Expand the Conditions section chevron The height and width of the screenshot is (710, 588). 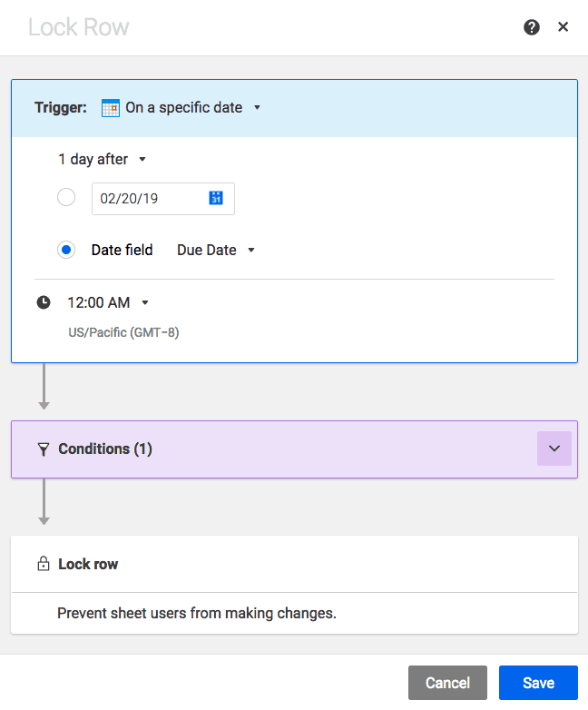[x=554, y=449]
